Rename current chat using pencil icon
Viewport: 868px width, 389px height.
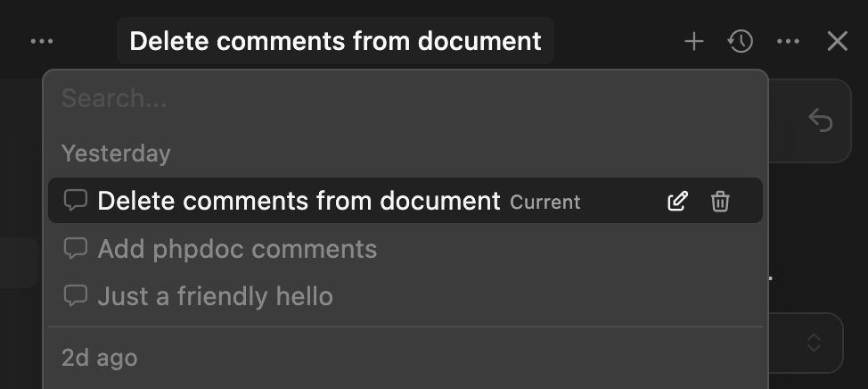(x=677, y=202)
